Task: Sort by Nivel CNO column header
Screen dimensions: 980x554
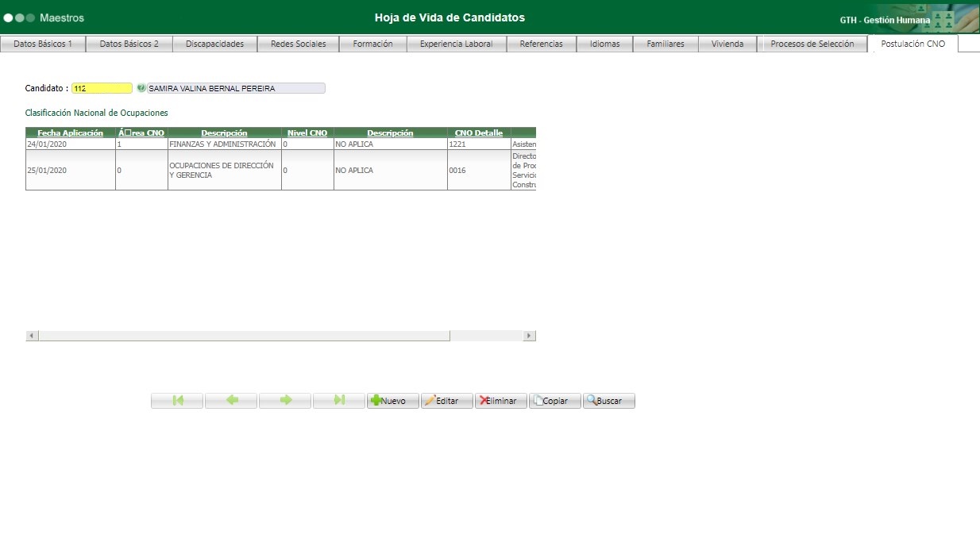Action: click(307, 133)
